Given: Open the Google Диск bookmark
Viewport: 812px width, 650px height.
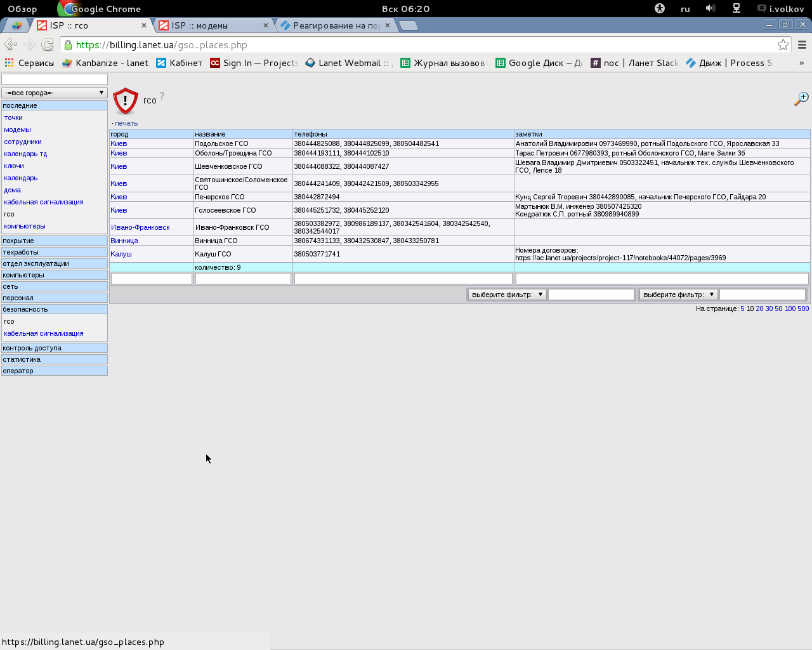Looking at the screenshot, I should point(539,63).
